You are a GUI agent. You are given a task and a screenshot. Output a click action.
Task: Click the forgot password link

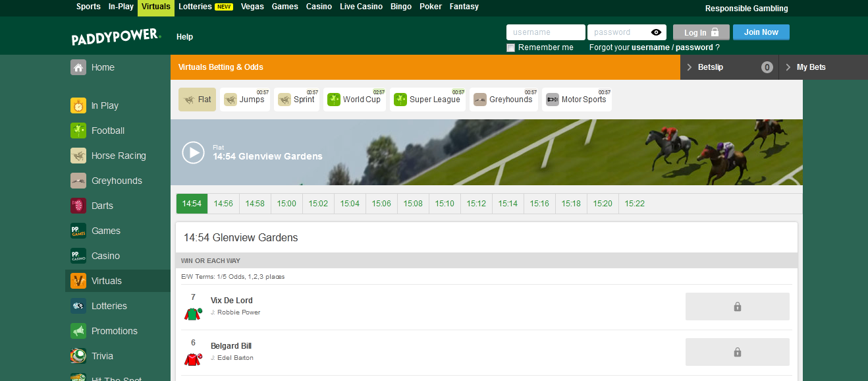694,47
